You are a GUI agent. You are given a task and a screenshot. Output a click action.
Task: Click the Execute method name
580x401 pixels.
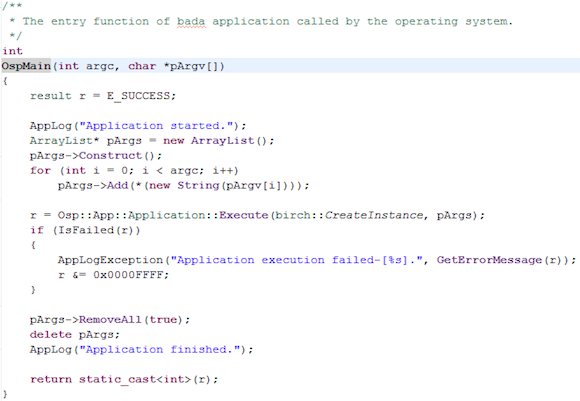pyautogui.click(x=243, y=215)
